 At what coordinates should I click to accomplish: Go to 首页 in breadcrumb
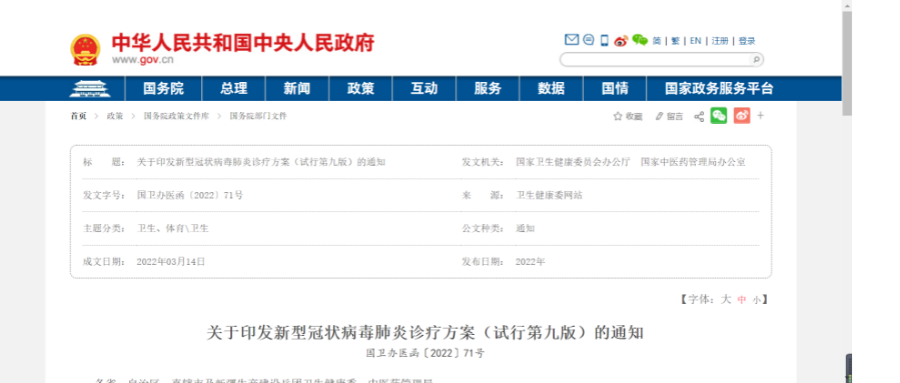tap(79, 116)
